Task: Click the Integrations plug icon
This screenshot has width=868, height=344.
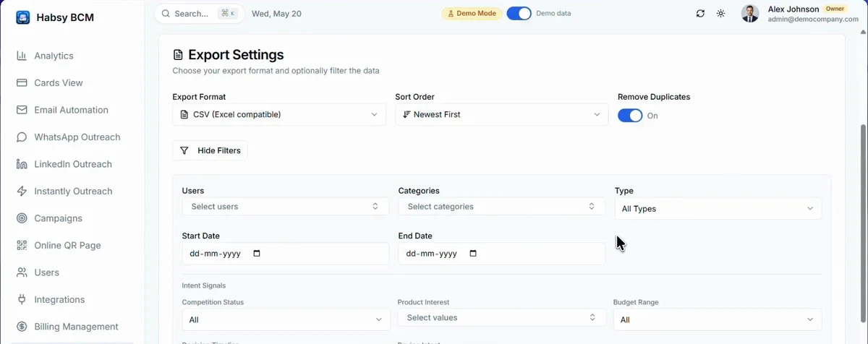Action: [x=22, y=300]
